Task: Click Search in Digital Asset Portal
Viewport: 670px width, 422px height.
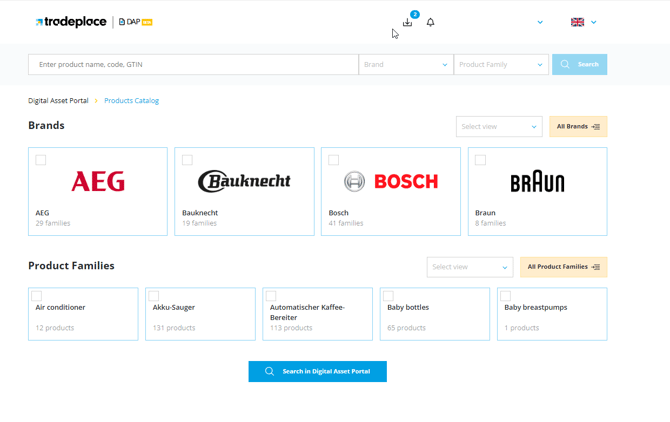Action: tap(317, 372)
